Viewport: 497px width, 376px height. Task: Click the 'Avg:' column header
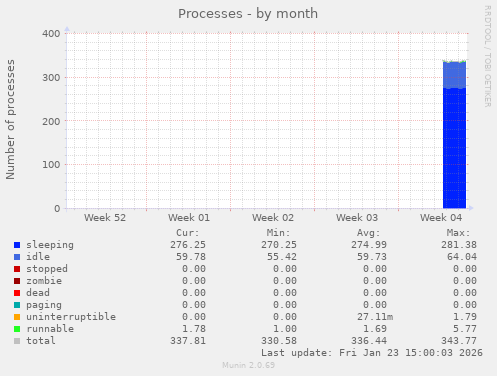368,233
